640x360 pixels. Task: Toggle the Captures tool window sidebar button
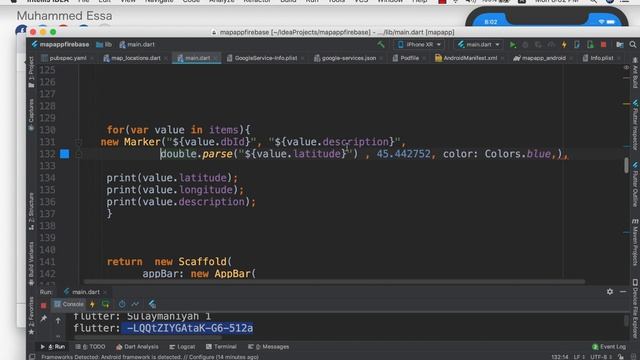31,115
